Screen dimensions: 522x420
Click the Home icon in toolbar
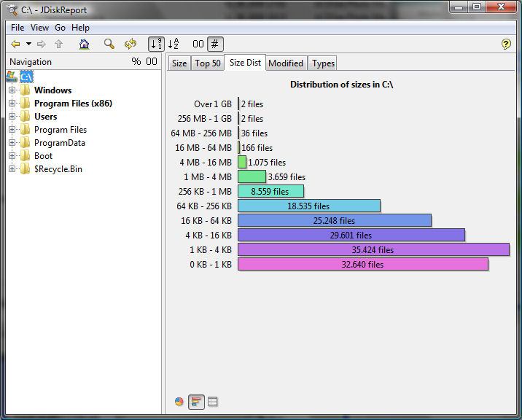tap(85, 44)
